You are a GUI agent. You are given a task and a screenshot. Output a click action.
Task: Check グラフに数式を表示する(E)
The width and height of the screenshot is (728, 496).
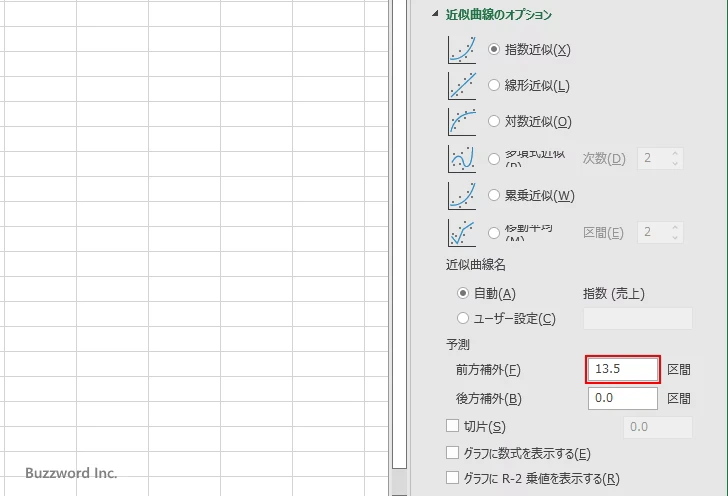(x=452, y=453)
